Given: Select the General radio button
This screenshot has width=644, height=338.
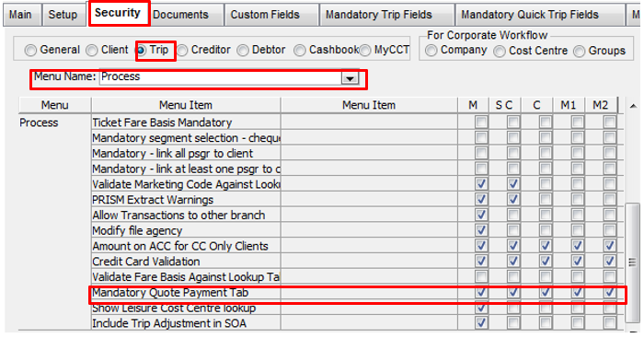Looking at the screenshot, I should pos(30,51).
